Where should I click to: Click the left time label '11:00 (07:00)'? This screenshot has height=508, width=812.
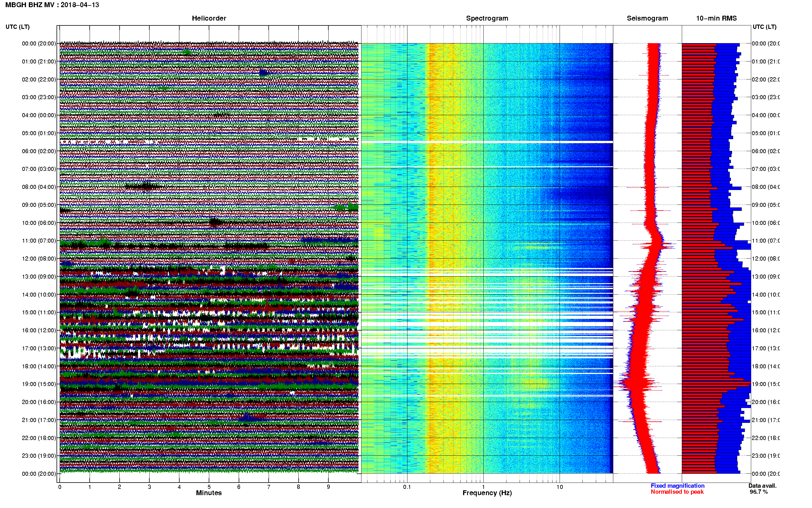click(x=39, y=241)
